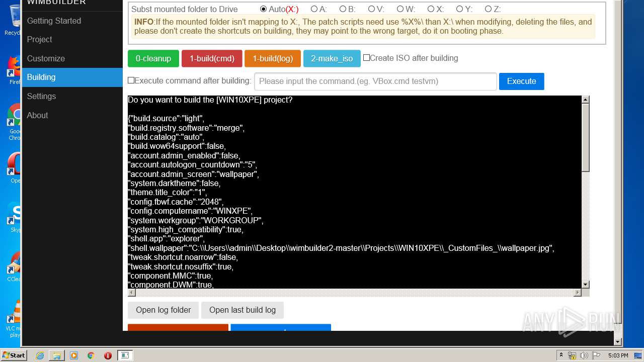Open the network tray icon
The image size is (644, 362).
pyautogui.click(x=572, y=355)
